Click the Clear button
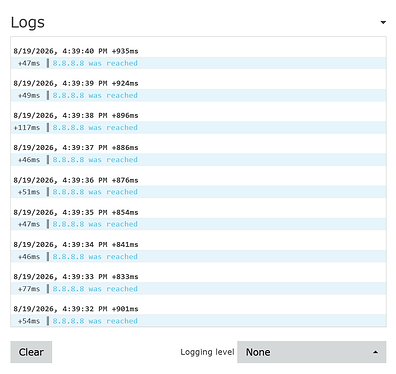Screen dimensions: 396x374 coord(31,352)
